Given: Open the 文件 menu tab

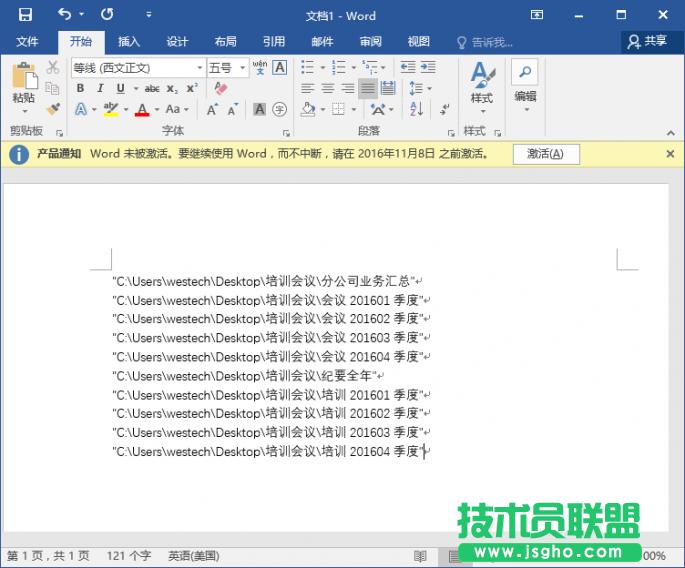Looking at the screenshot, I should pos(27,42).
